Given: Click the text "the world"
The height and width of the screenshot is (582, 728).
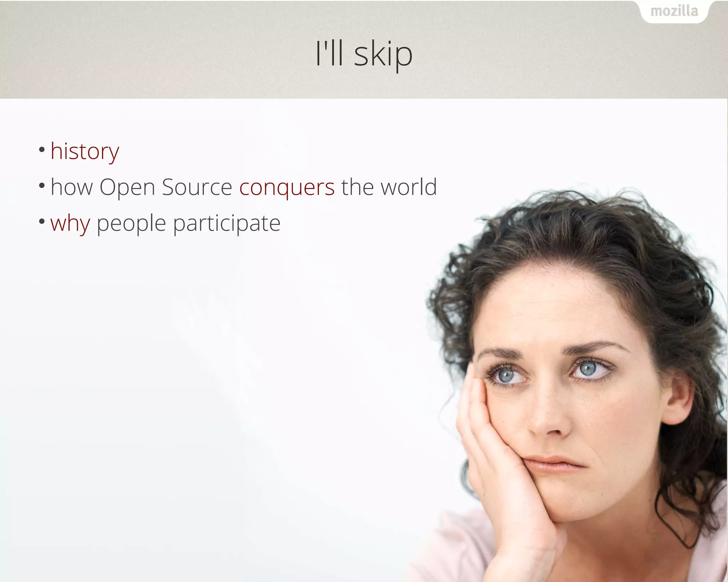Looking at the screenshot, I should (389, 187).
